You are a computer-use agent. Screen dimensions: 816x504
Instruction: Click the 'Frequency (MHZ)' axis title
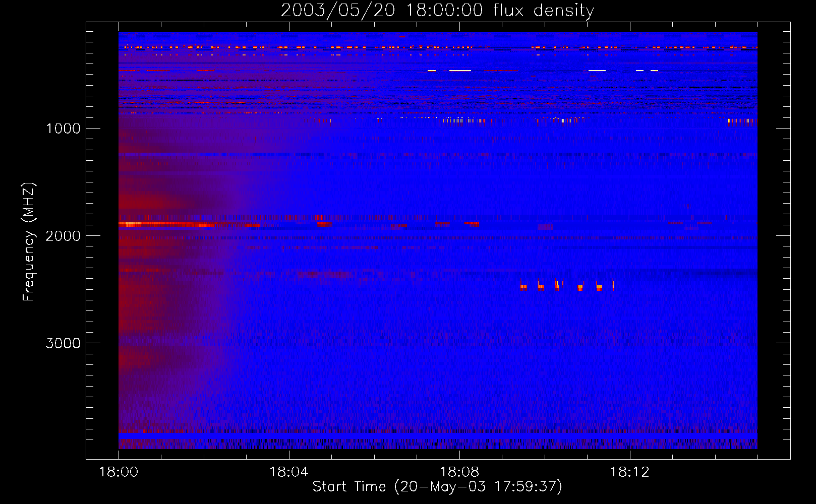pyautogui.click(x=29, y=242)
